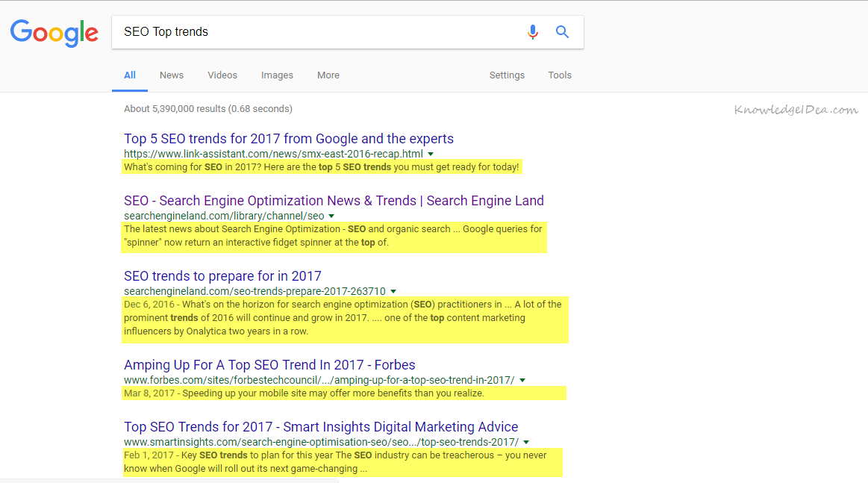Screen dimensions: 868x483
Task: Open SEO trends to prepare for in 2017 result
Action: tap(222, 276)
